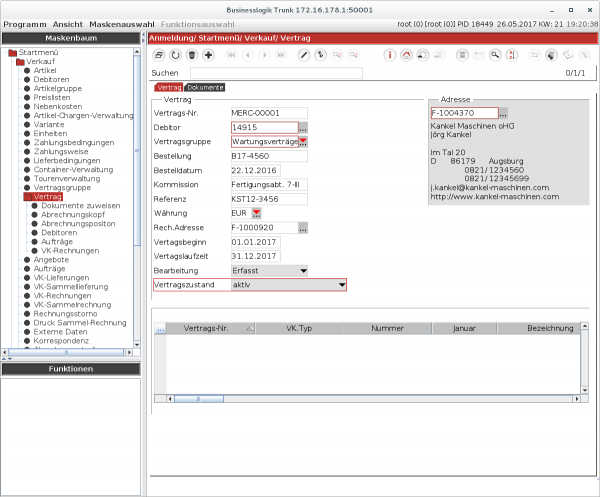600x497 pixels.
Task: Collapse the Verkauf folder in tree
Action: click(20, 62)
